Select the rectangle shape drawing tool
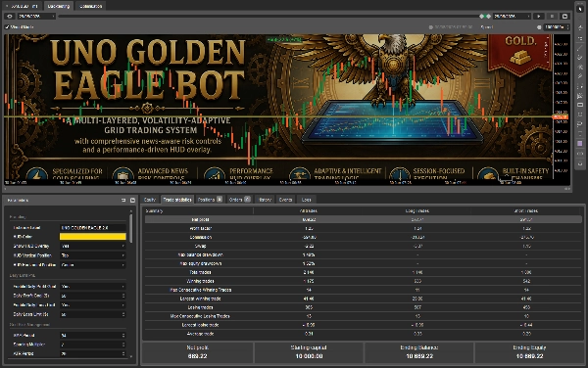The image size is (588, 368). coord(580,105)
